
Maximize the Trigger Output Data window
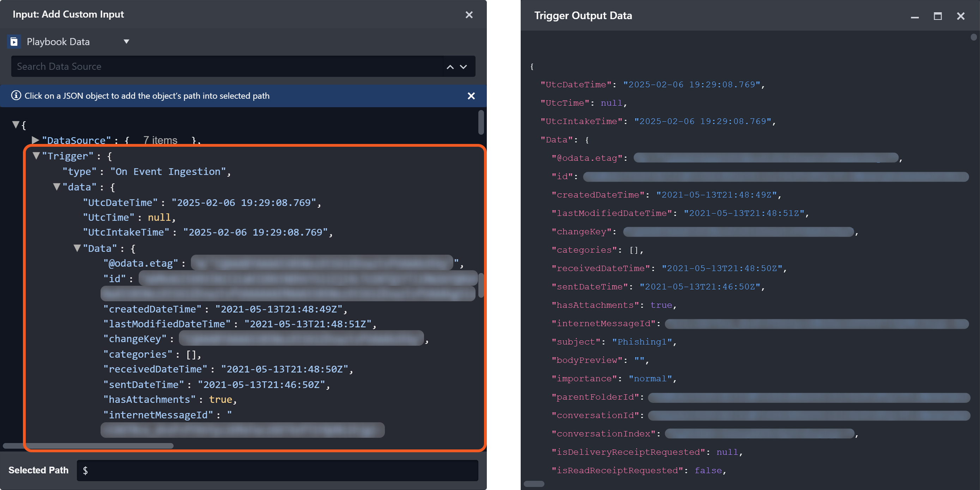click(x=938, y=16)
